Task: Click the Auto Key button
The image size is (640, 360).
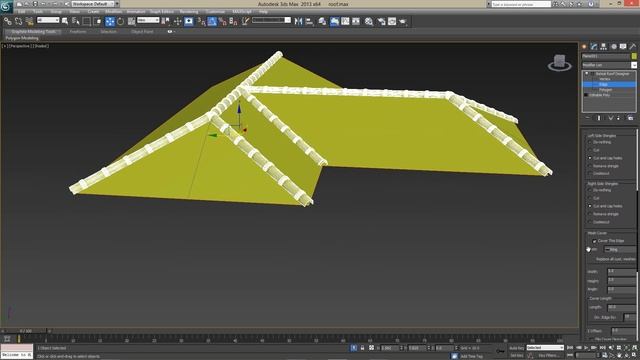Action: pos(516,348)
